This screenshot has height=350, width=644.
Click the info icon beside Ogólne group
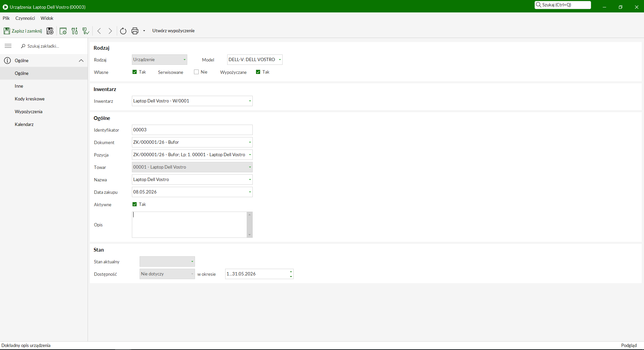click(x=7, y=60)
